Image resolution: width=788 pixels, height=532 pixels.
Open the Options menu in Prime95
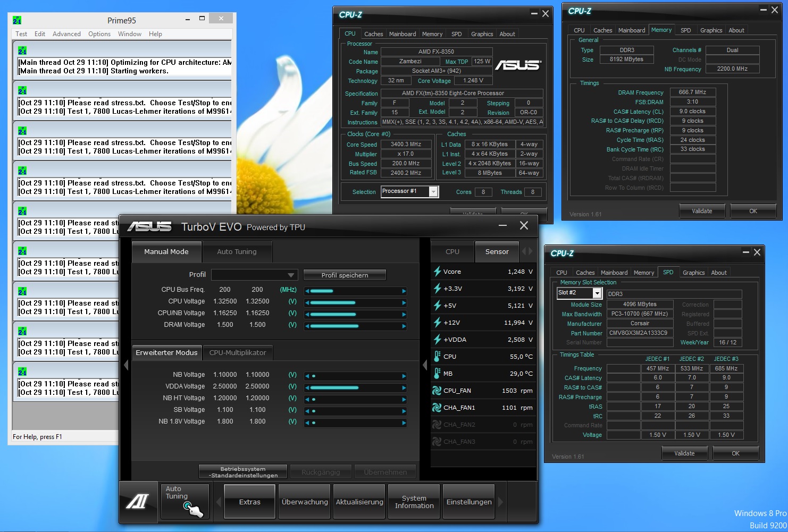click(99, 34)
